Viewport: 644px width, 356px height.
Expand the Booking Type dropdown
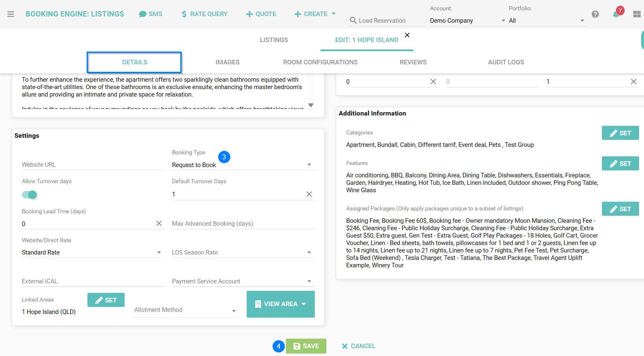click(309, 165)
